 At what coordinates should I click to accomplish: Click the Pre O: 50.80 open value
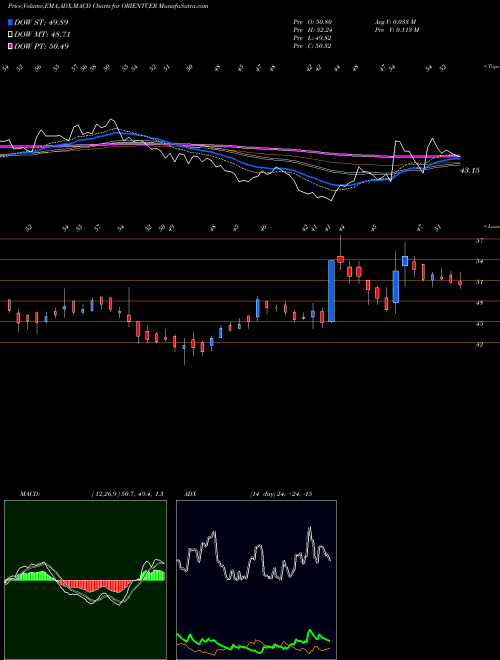point(313,22)
